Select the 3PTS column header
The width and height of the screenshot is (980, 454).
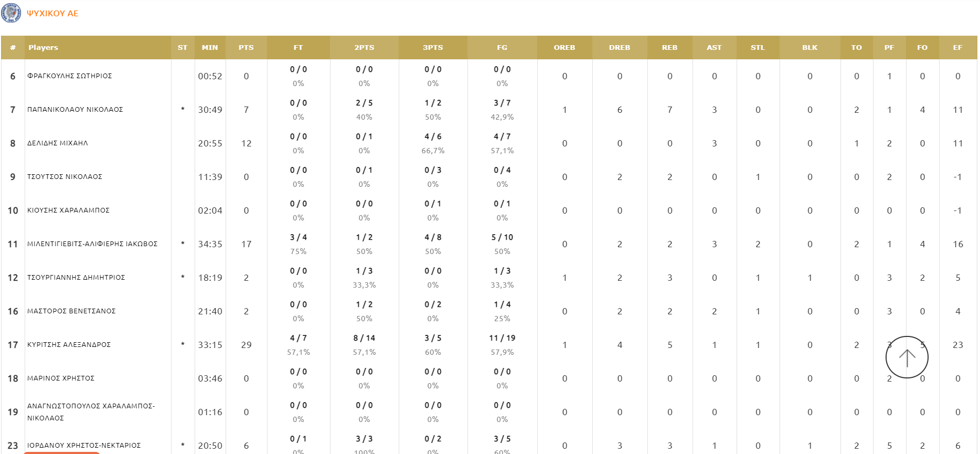pos(433,47)
